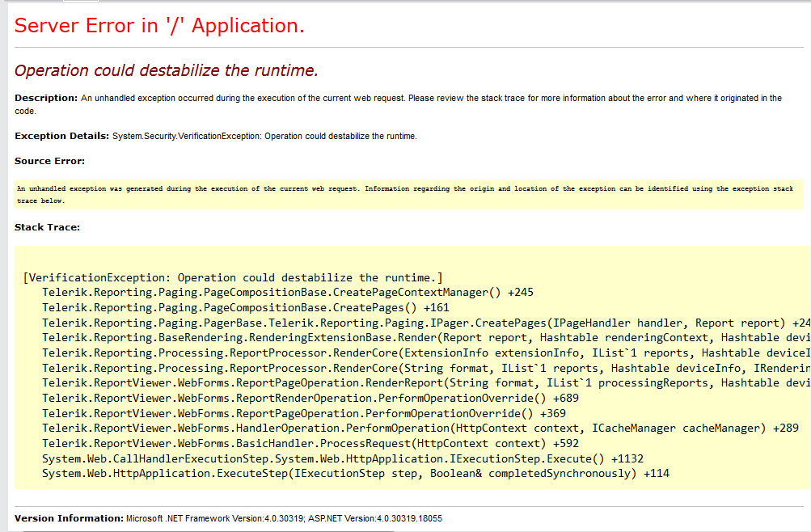This screenshot has width=811, height=532.
Task: Click the 'Description:' label
Action: [46, 98]
